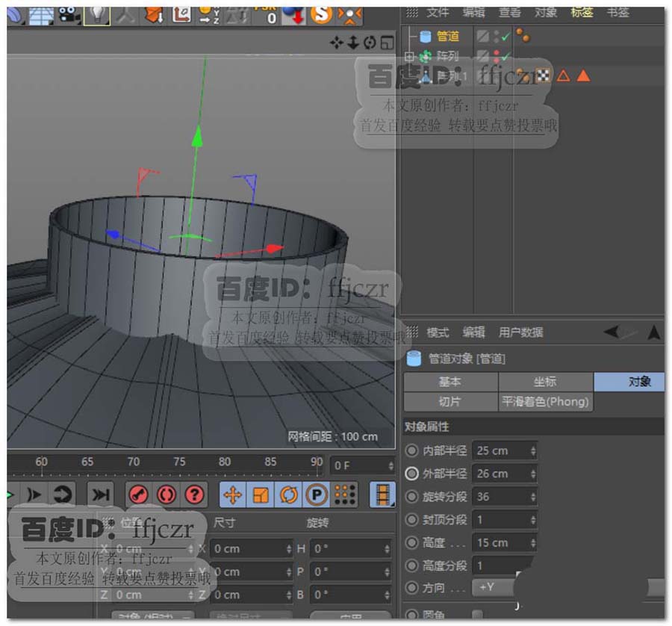Toggle scale keyframe recording icon
This screenshot has width=672, height=626.
click(x=261, y=495)
